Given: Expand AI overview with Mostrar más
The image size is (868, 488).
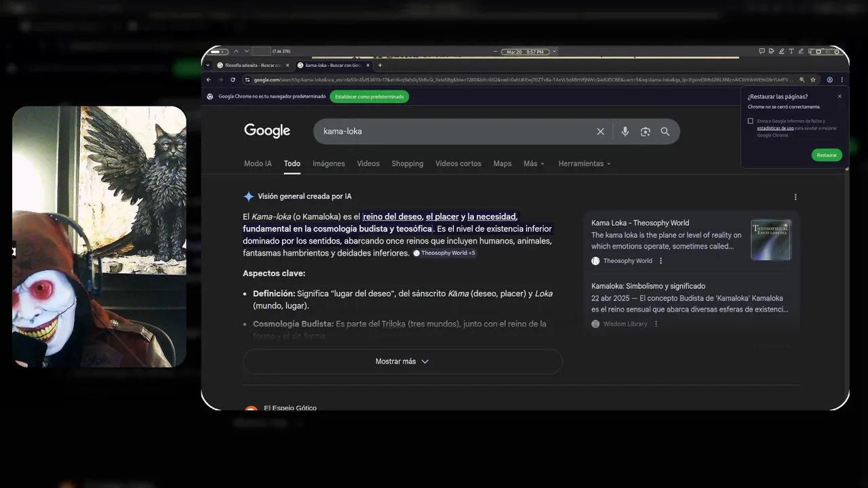Looking at the screenshot, I should [402, 361].
